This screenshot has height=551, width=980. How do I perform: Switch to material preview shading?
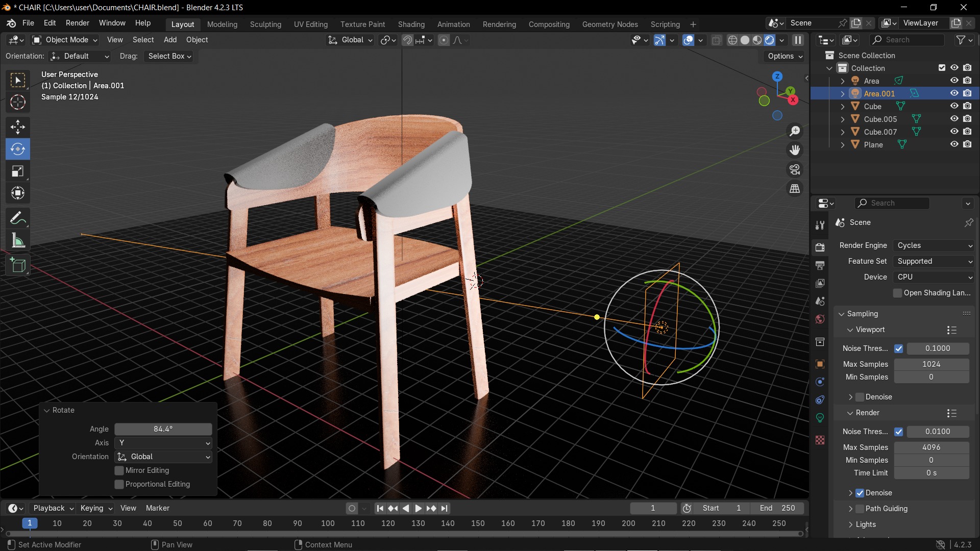pos(757,40)
